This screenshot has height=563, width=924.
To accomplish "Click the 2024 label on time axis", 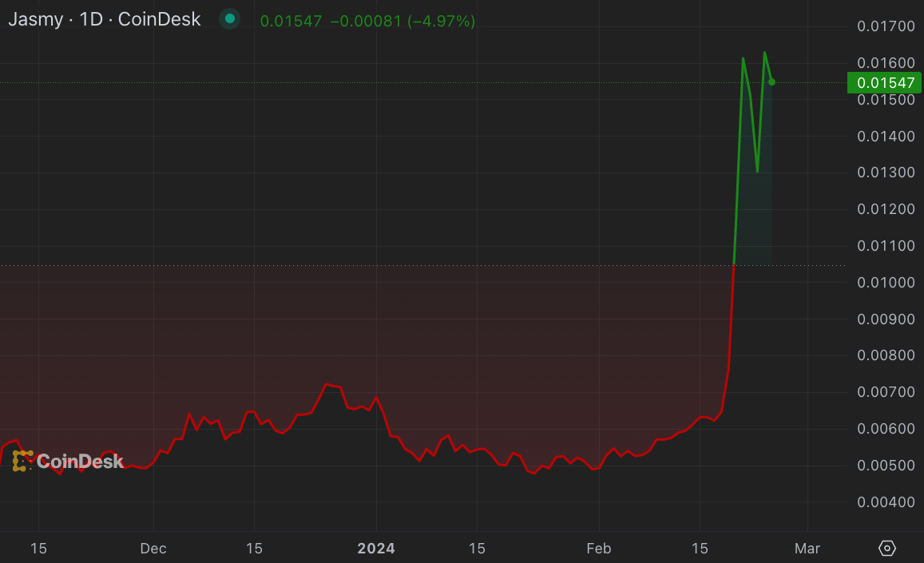I will tap(376, 549).
